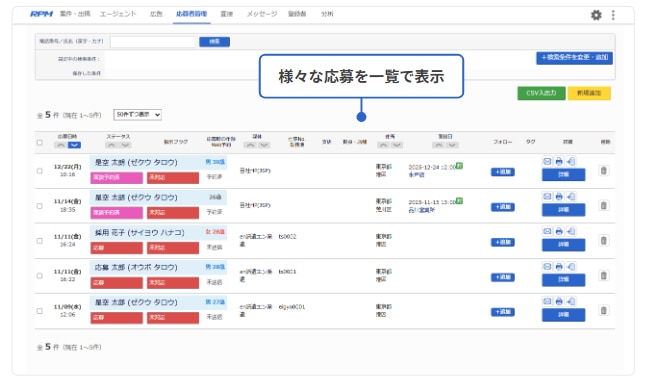Delete the 12/22 applicant with trash icon
Screen dimensions: 645x385
pos(603,170)
